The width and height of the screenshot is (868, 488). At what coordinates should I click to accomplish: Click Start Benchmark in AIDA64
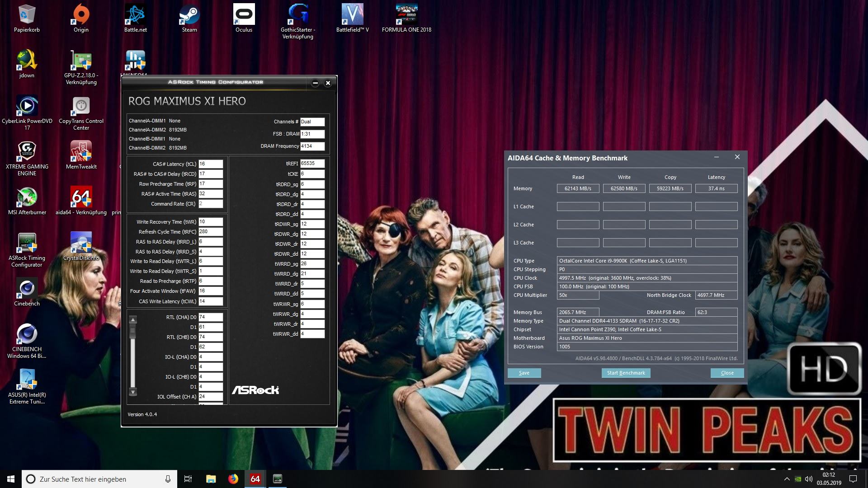[626, 373]
